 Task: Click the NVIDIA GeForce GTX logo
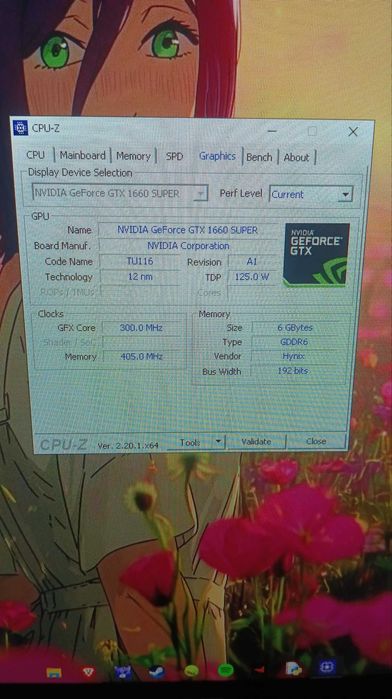coord(317,255)
